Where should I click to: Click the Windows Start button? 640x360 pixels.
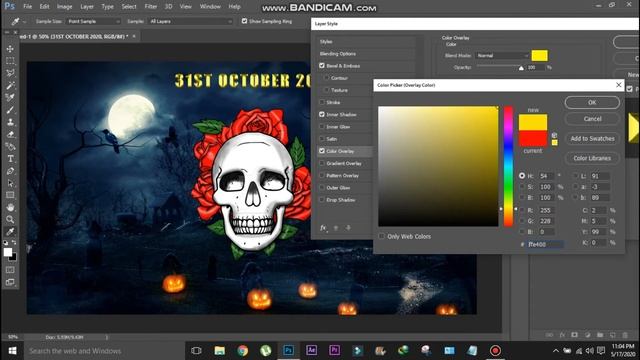point(12,351)
